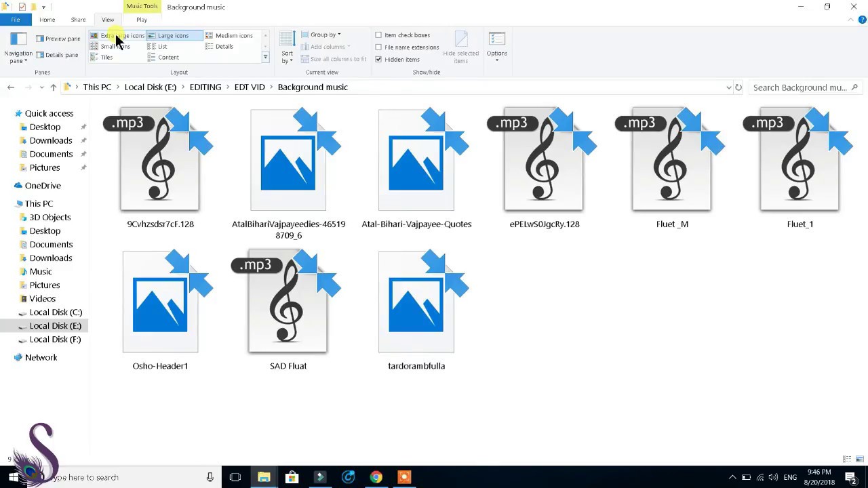
Task: Navigate to EDT VID via breadcrumb
Action: click(x=249, y=87)
